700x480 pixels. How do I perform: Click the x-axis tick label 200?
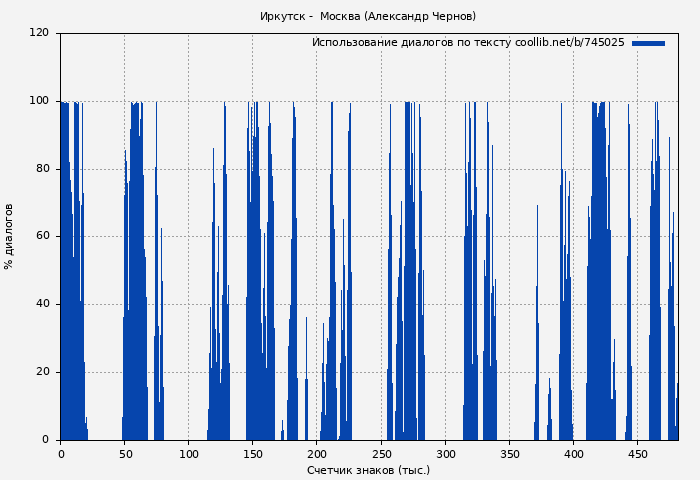pos(317,454)
